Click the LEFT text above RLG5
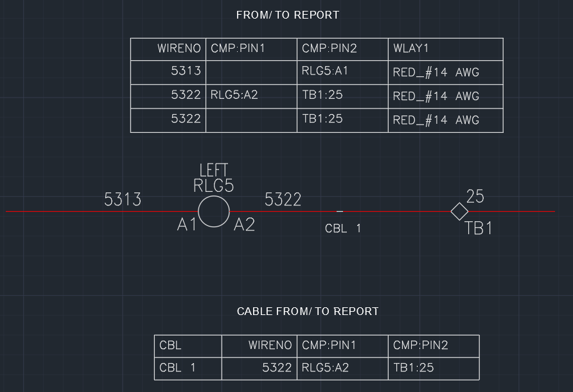The height and width of the screenshot is (392, 573). (x=213, y=171)
